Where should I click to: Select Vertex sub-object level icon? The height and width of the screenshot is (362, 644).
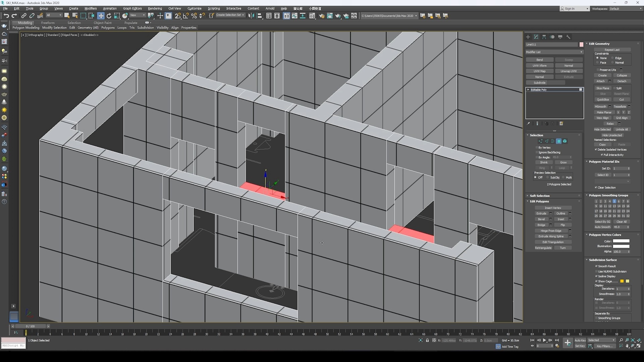[x=540, y=141]
